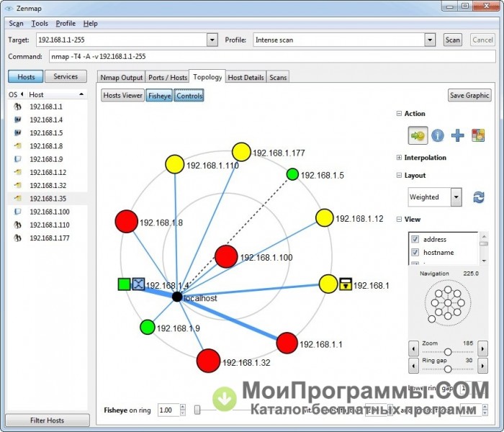Screen dimensions: 504x432
Task: Click the yellow node 192.168.1.110
Action: tap(174, 164)
